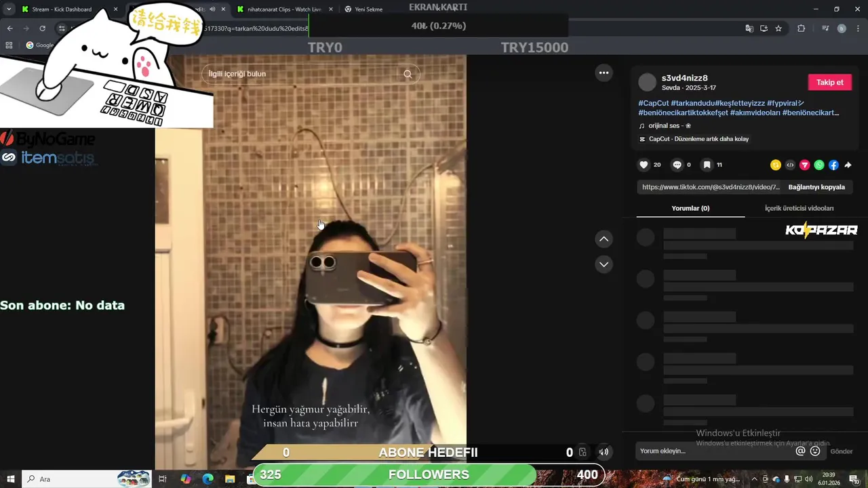Click the CapCut icon in caption
The width and height of the screenshot is (868, 488).
pyautogui.click(x=642, y=139)
